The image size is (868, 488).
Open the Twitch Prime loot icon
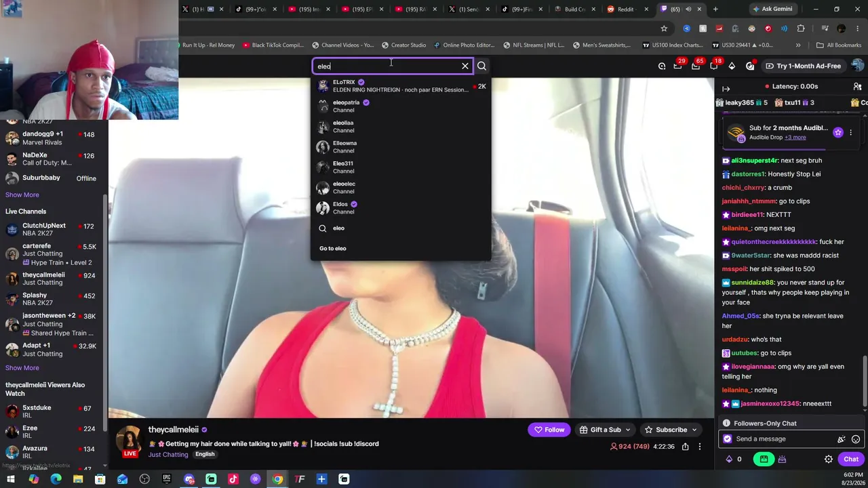coord(662,66)
